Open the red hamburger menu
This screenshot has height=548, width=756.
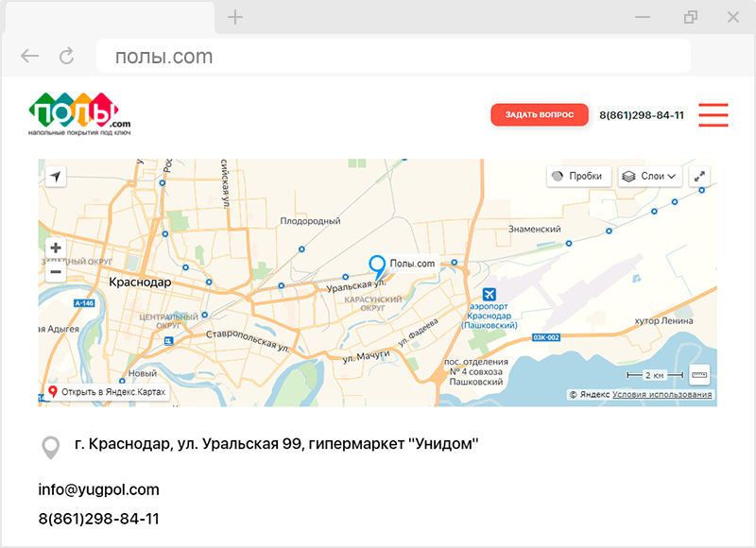(713, 114)
